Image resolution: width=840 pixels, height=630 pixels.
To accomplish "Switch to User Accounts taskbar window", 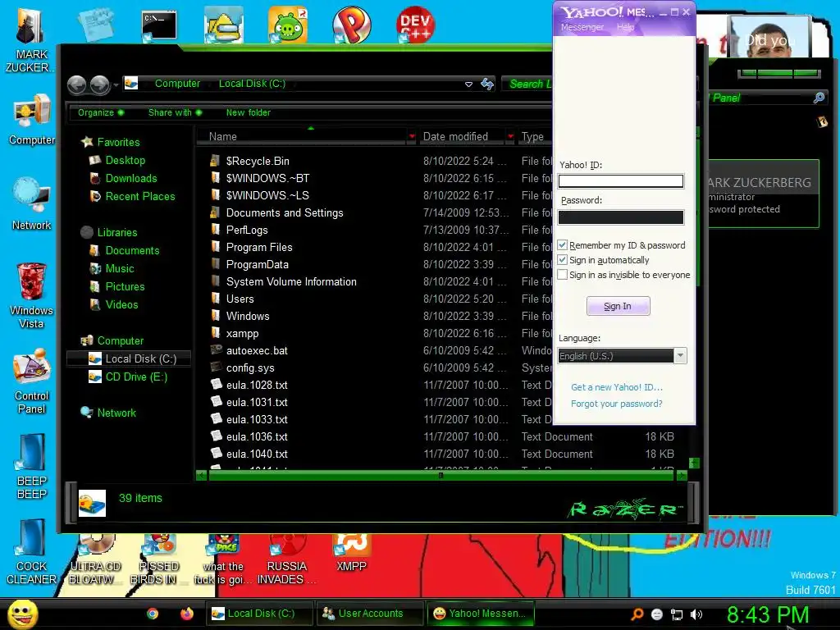I will click(370, 614).
